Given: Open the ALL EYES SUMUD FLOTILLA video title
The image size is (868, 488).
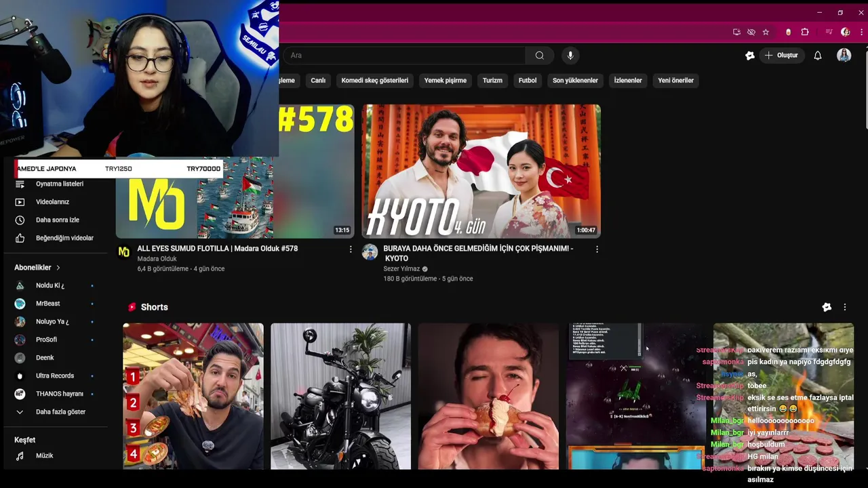Looking at the screenshot, I should (x=218, y=249).
